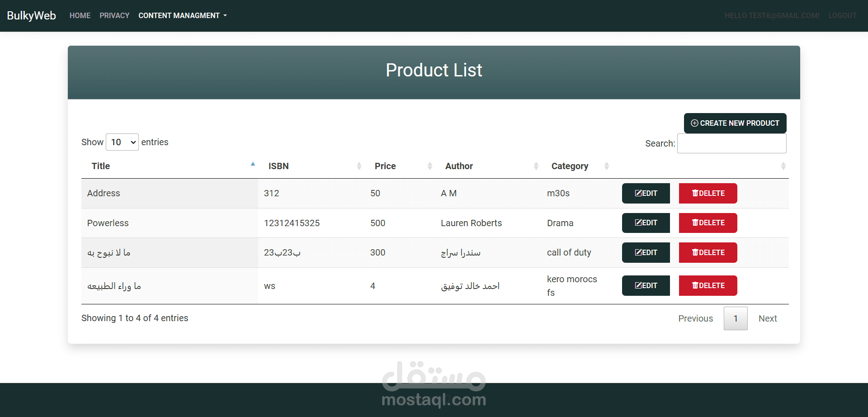Click the price 500 cell
The height and width of the screenshot is (417, 868).
coord(400,223)
